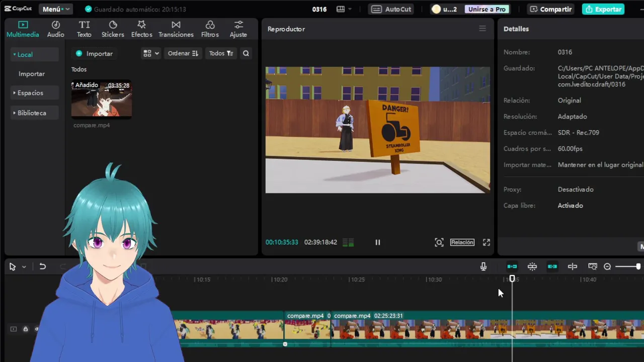Pause the video playback
Screen dimensions: 644x362
click(x=377, y=242)
